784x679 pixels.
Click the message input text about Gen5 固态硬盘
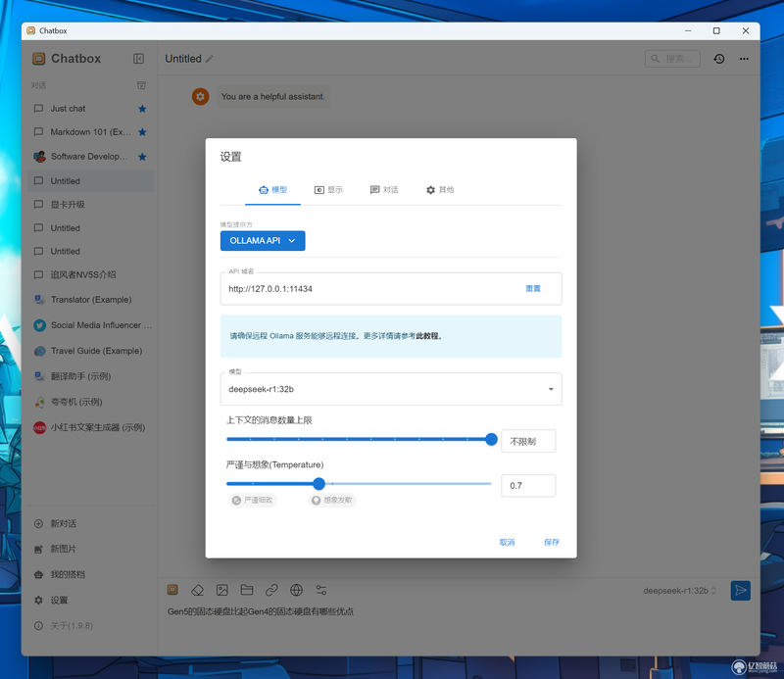coord(260,611)
